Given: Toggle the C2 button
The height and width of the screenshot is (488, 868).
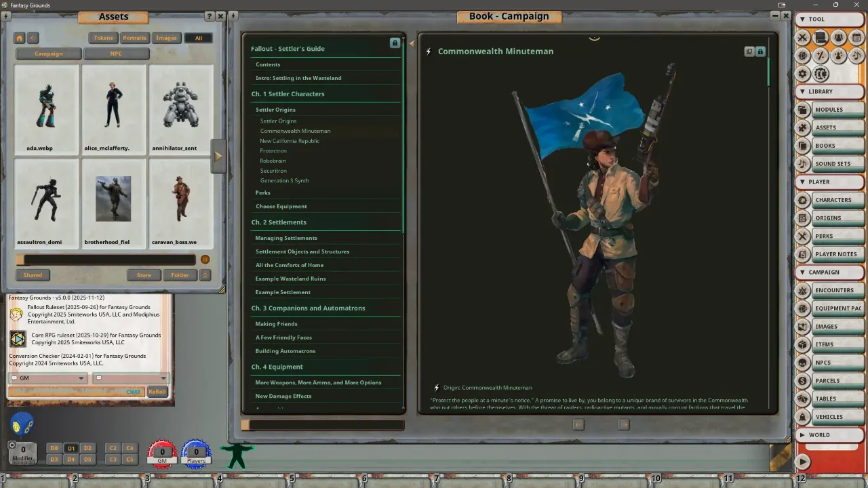Looking at the screenshot, I should tap(113, 448).
